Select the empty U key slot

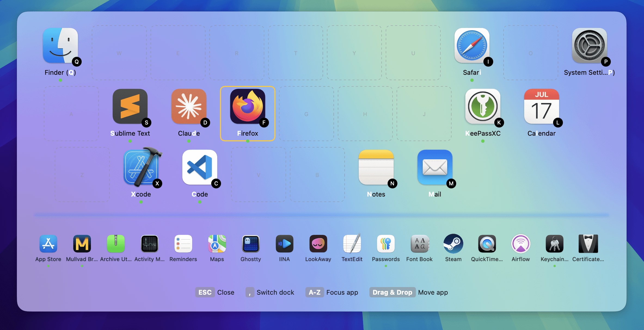coord(413,53)
